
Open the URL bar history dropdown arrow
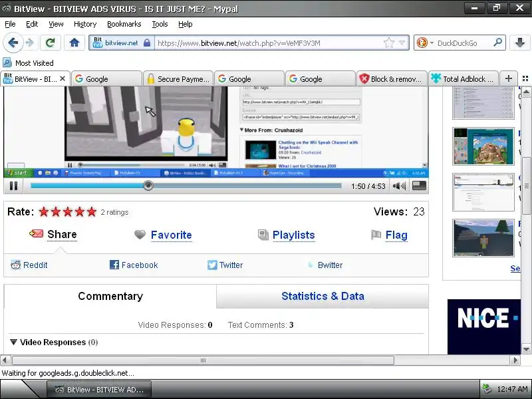(402, 43)
